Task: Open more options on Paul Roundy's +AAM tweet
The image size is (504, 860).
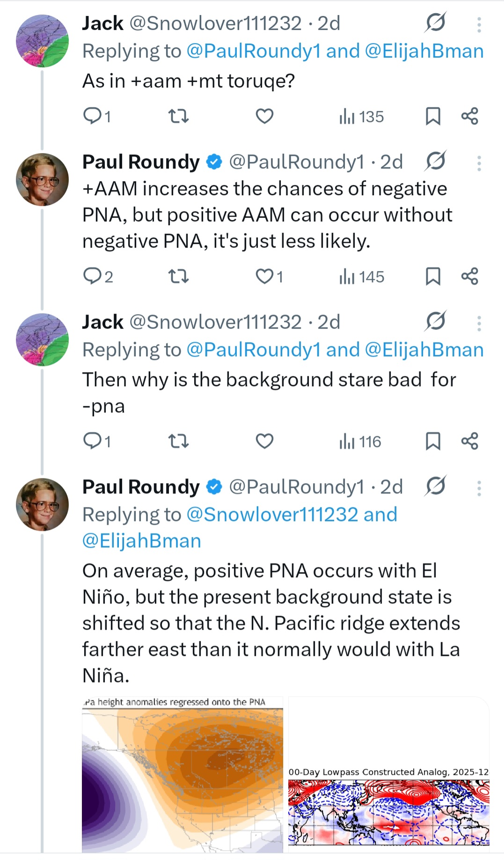Action: tap(479, 163)
